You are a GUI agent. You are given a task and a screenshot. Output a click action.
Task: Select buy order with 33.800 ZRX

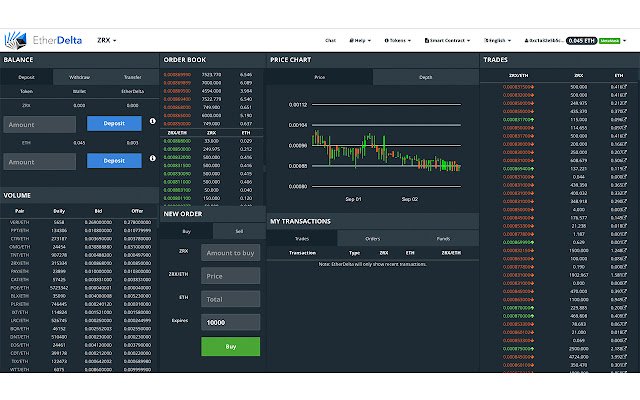211,141
